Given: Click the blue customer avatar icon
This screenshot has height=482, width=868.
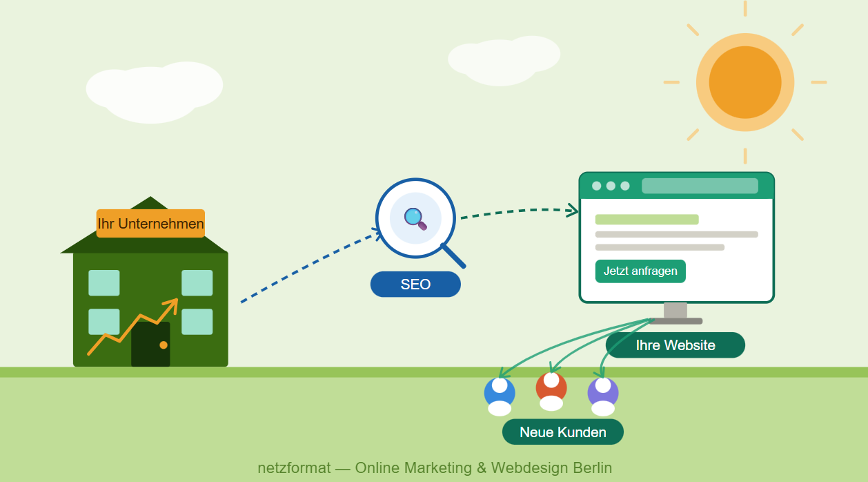Looking at the screenshot, I should pos(500,394).
